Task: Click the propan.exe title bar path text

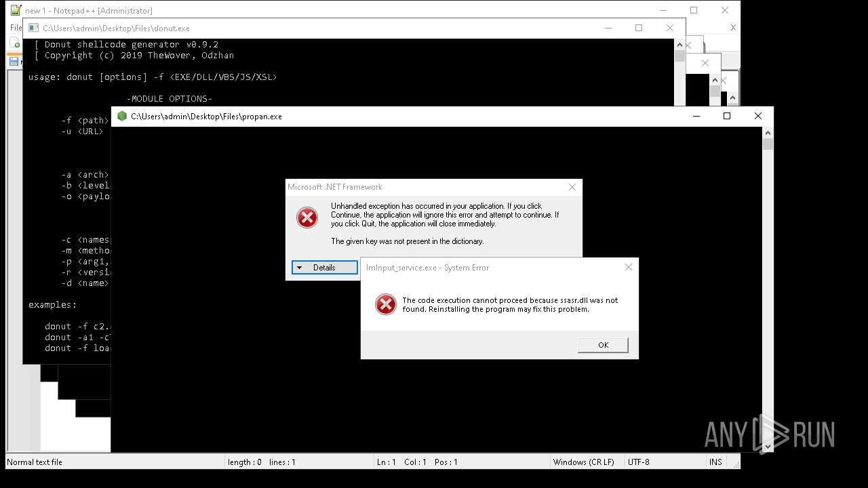Action: (x=206, y=117)
